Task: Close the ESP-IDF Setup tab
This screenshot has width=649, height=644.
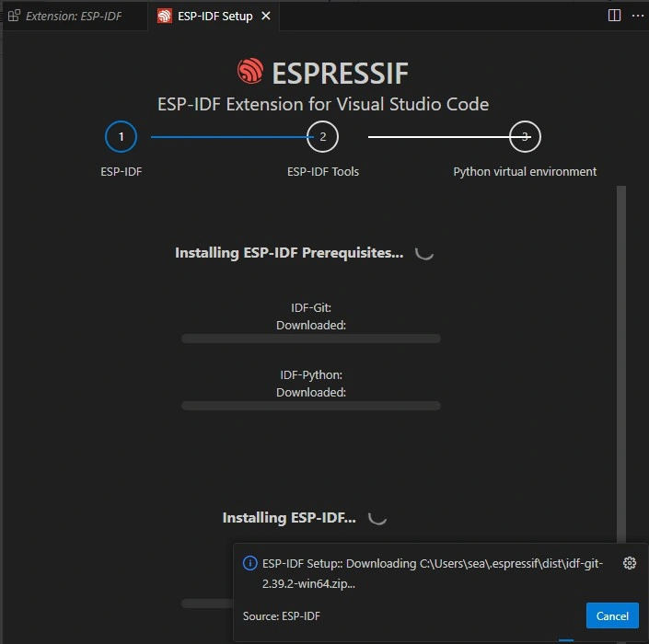Action: 266,16
